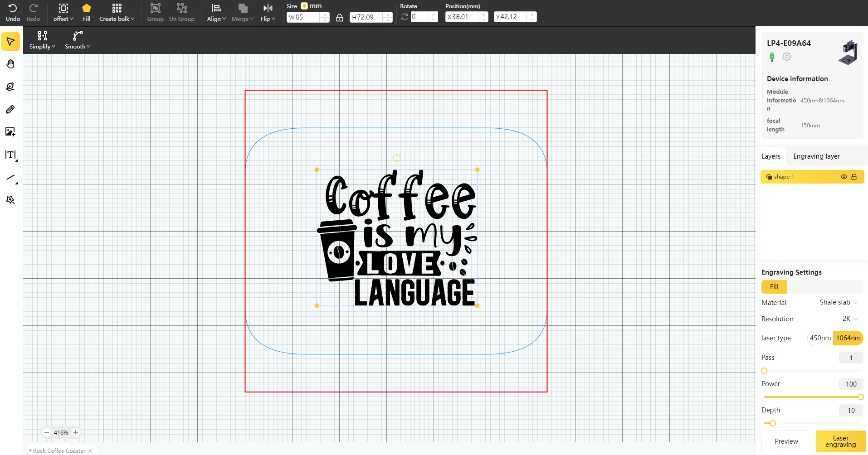Click the Pass slider handle
Viewport: 868px width, 455px height.
point(764,371)
